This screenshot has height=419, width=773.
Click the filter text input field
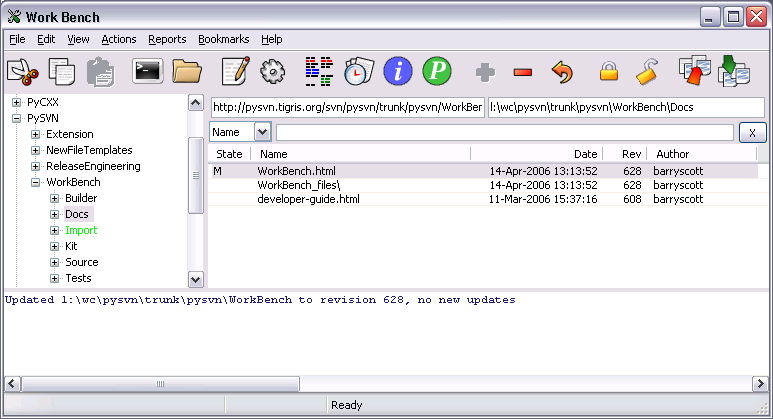coord(505,133)
